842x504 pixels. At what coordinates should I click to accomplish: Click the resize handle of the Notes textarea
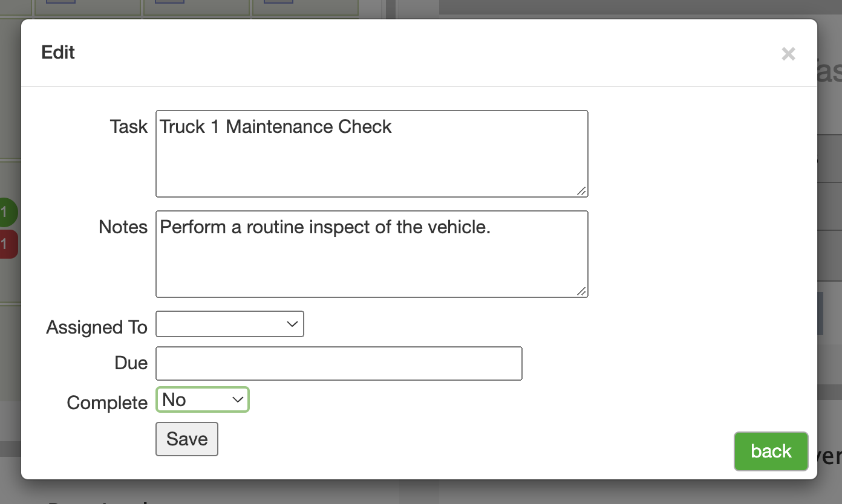(x=581, y=291)
